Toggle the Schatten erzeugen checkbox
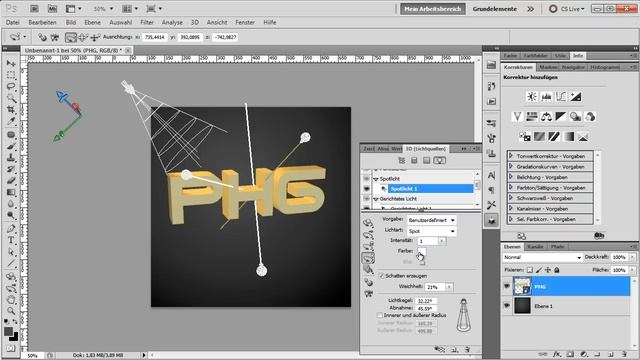Screen dimensions: 640x360 pos(381,276)
